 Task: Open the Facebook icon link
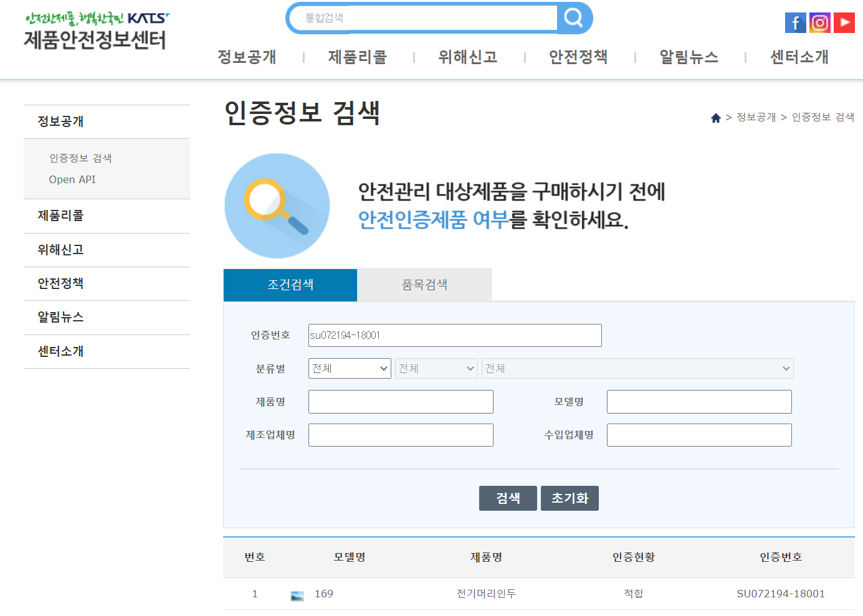pyautogui.click(x=795, y=23)
